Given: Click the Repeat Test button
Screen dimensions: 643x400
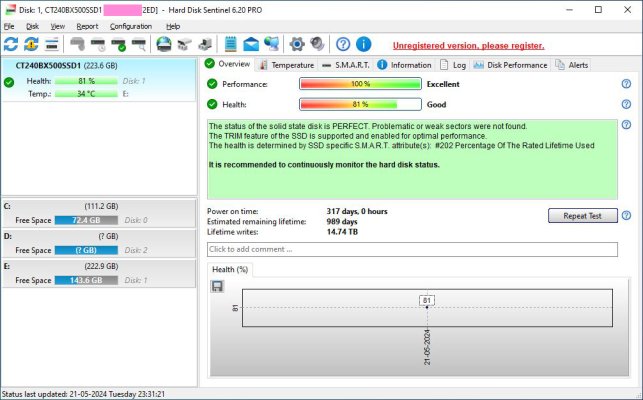Looking at the screenshot, I should point(582,216).
